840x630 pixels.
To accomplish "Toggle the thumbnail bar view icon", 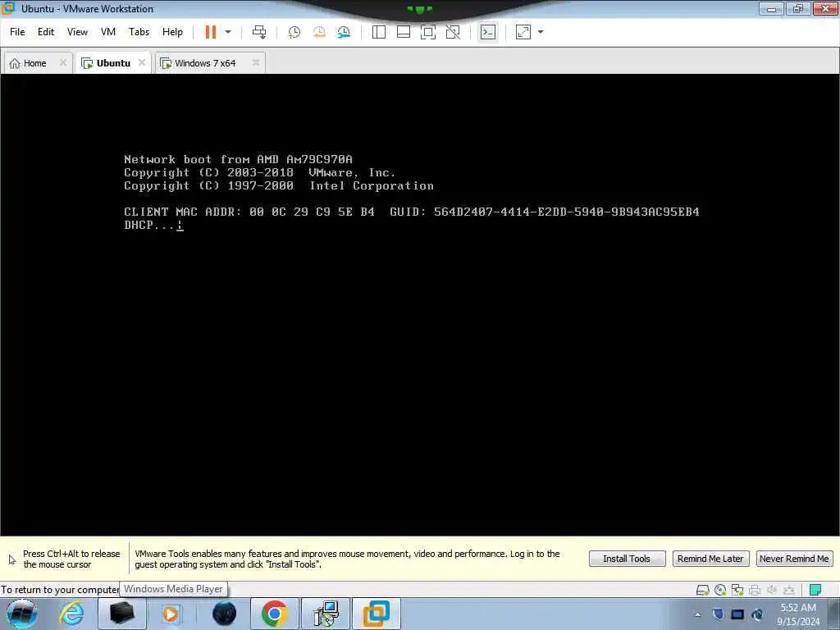I will click(404, 32).
